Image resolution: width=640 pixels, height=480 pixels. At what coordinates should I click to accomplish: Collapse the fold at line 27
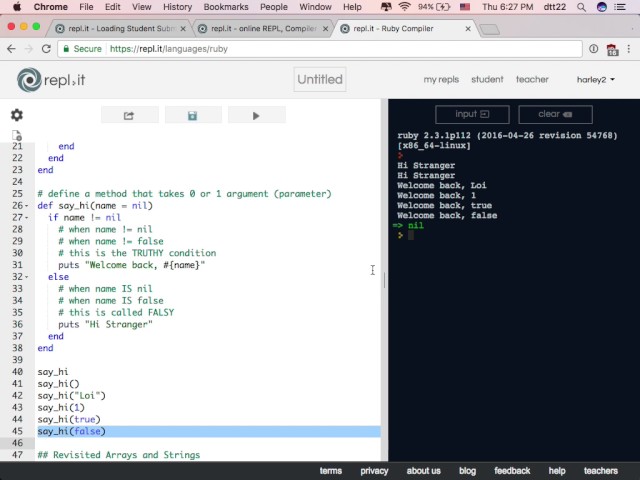pos(27,218)
